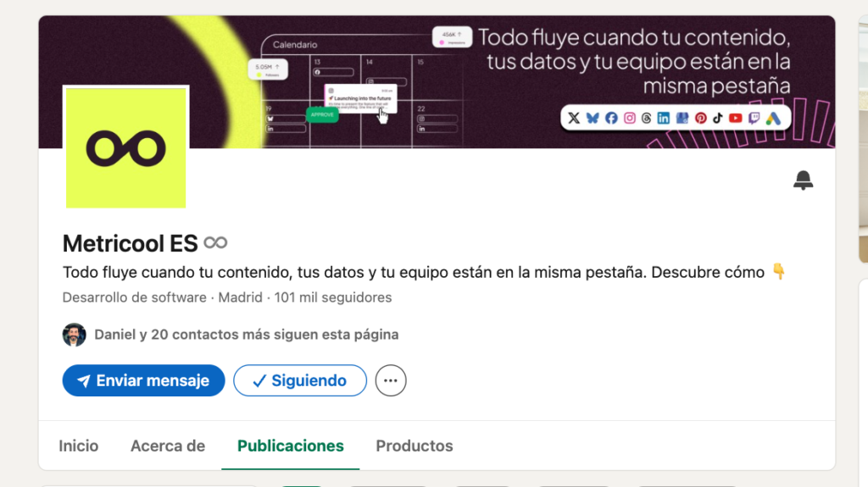Open the three-dots more options menu
868x487 pixels.
[391, 380]
